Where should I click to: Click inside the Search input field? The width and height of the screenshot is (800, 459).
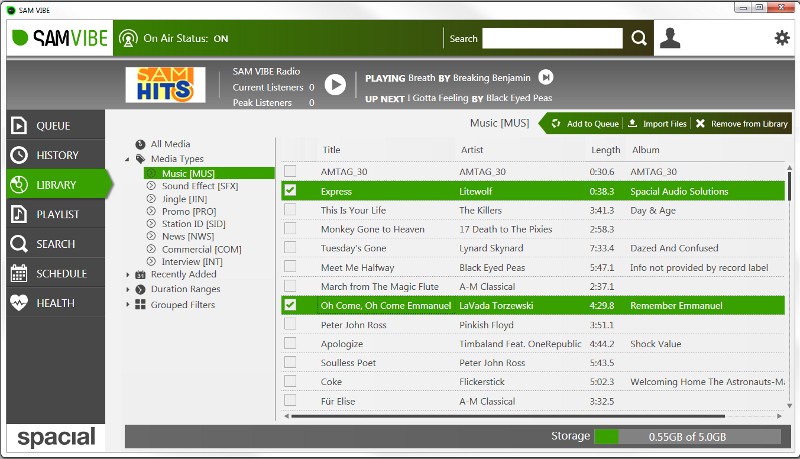552,38
